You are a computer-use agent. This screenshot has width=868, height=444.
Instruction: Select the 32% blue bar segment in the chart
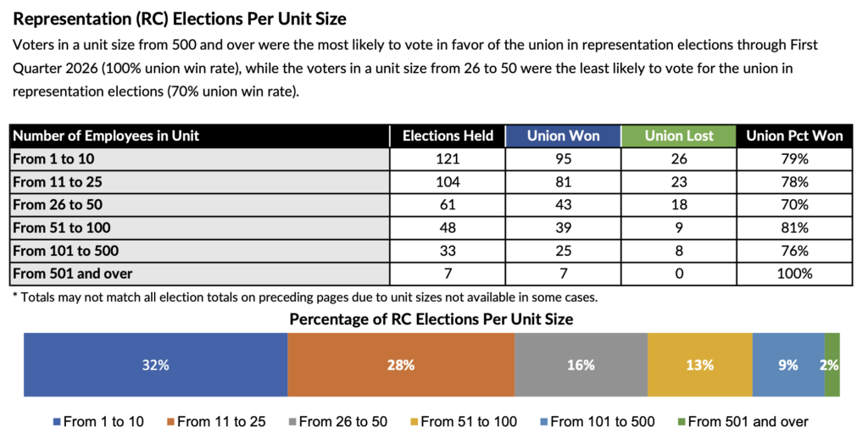point(156,365)
